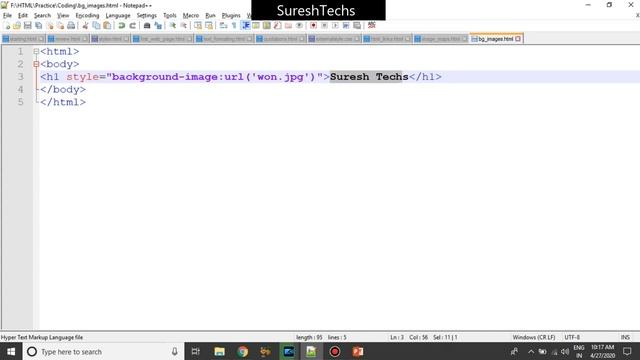
Task: Close the bg_images.html tab
Action: [x=518, y=39]
